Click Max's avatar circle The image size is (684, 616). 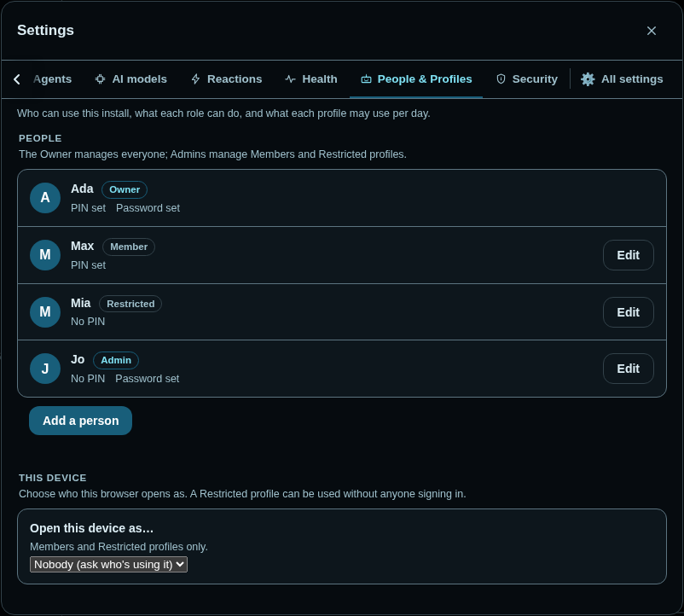[x=45, y=255]
